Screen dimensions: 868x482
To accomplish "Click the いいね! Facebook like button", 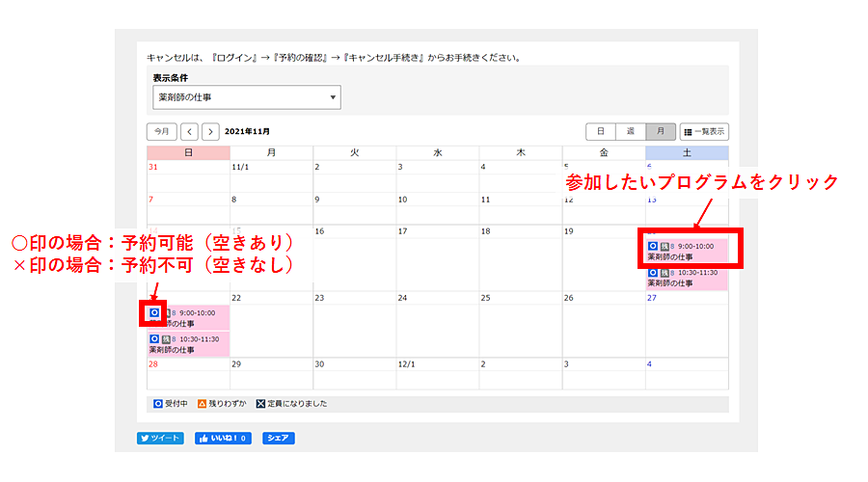I will pos(223,438).
